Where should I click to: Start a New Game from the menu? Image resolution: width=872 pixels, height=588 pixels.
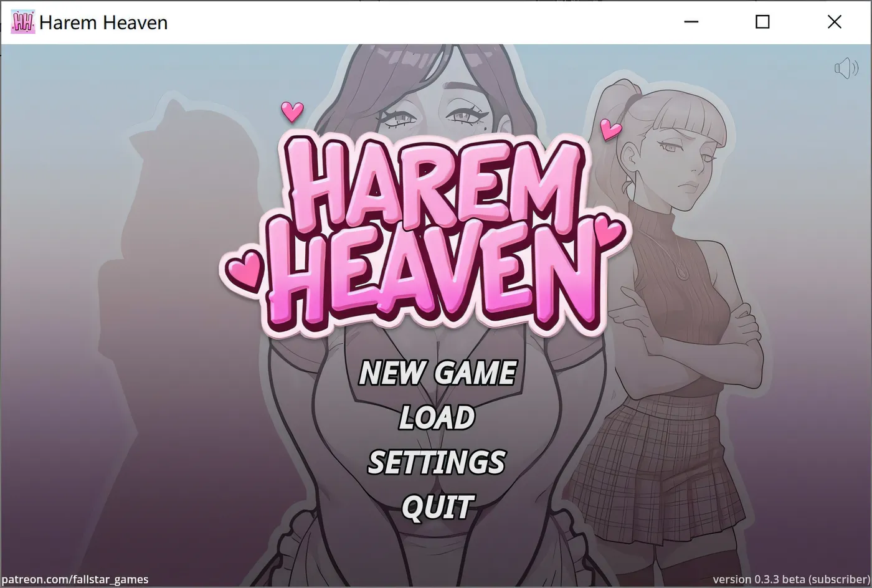(x=437, y=373)
